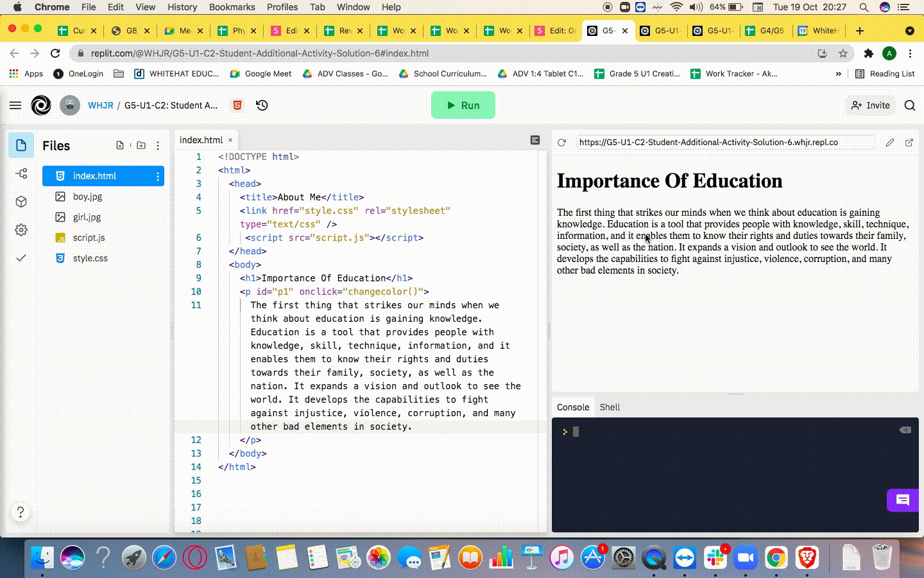This screenshot has width=924, height=578.
Task: Open Finder from the Dock
Action: 42,557
